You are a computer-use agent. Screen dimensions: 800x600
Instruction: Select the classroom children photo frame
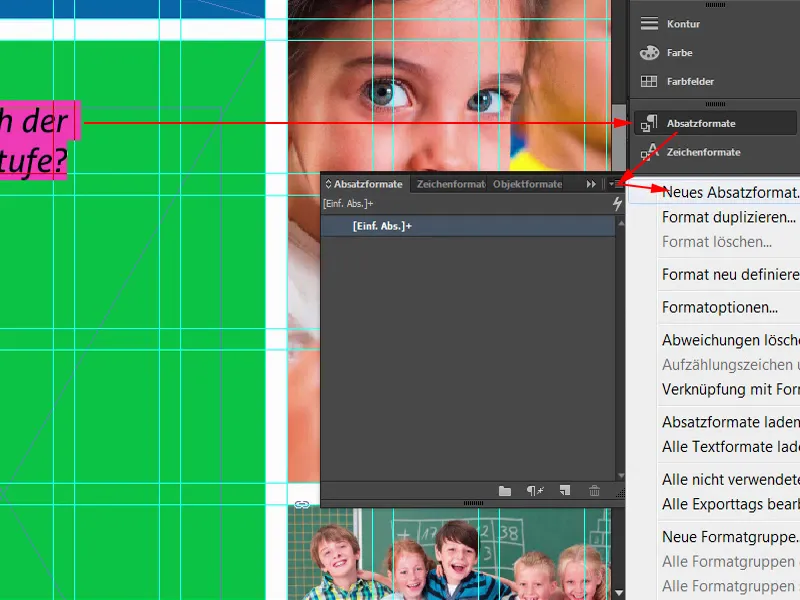coord(449,554)
